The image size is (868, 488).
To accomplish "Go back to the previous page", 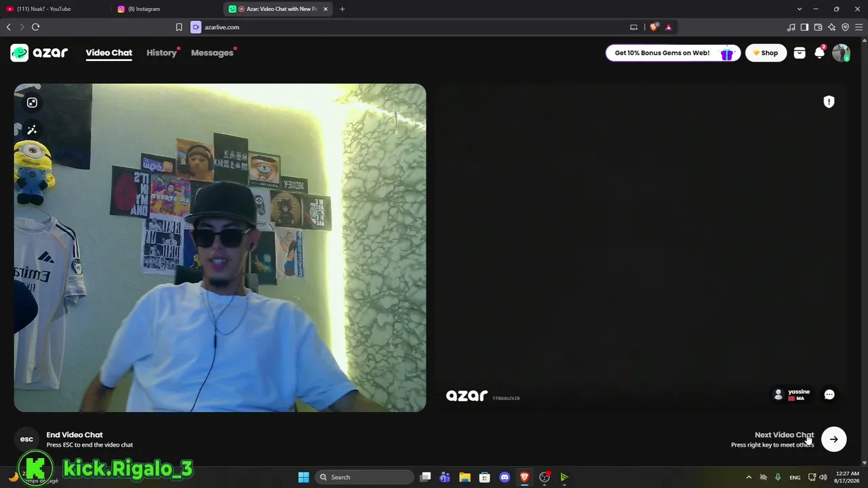I will tap(9, 27).
